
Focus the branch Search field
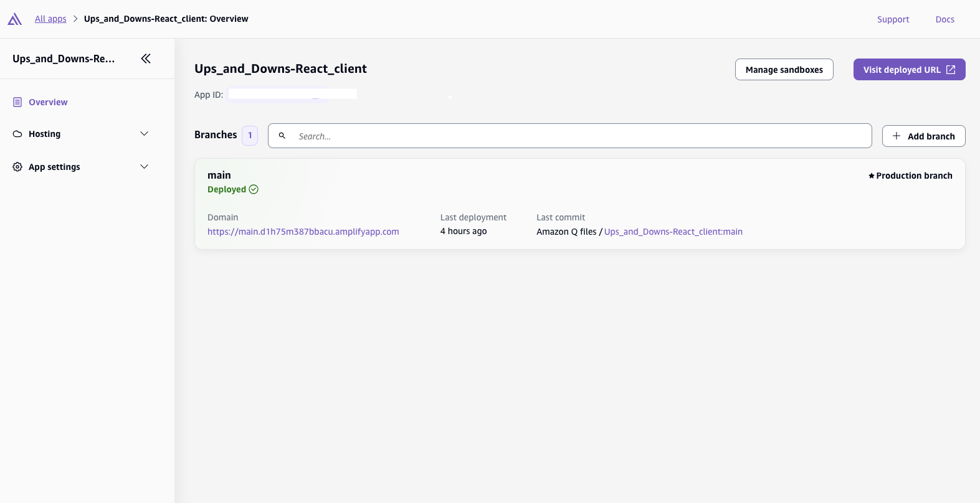[x=570, y=136]
